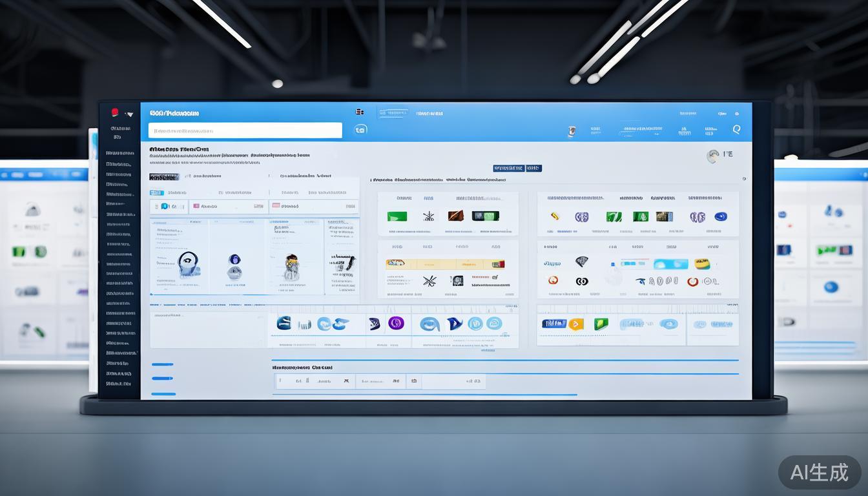Click the red logo icon in the top-left corner
The image size is (868, 496).
pos(115,112)
